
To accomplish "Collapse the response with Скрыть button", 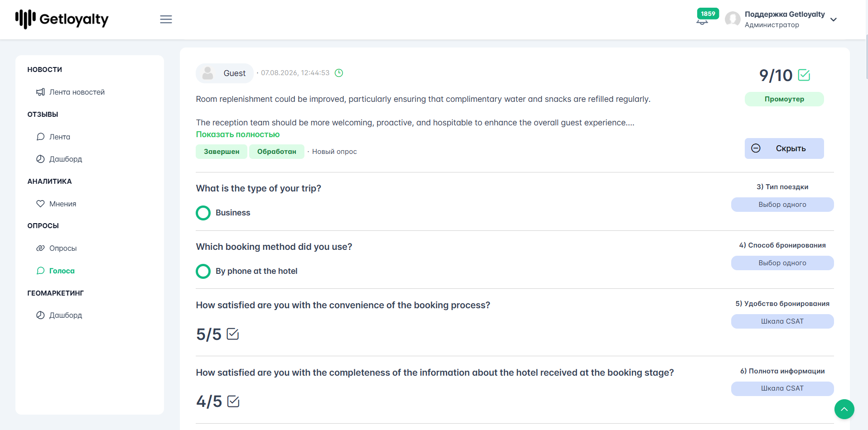I will pyautogui.click(x=784, y=148).
